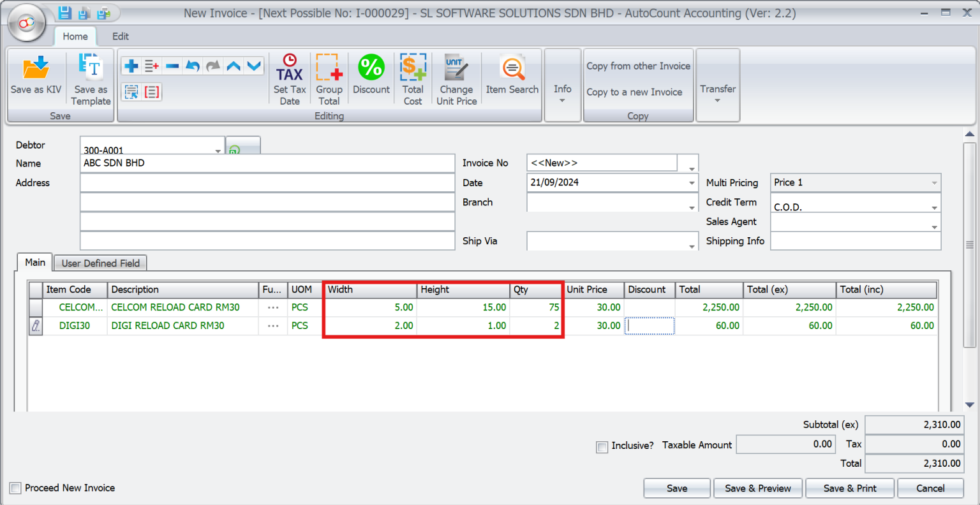The height and width of the screenshot is (505, 980).
Task: Click the vertical scrollbar down arrow
Action: (970, 405)
